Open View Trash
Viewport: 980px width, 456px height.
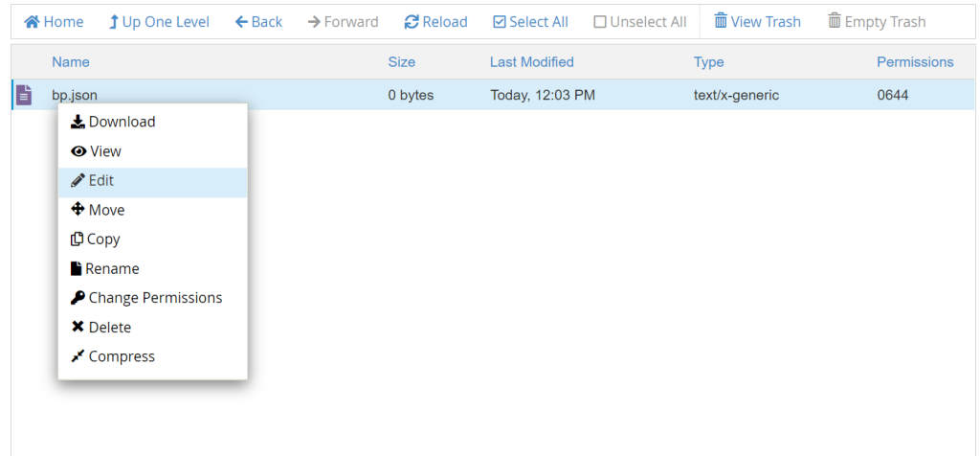tap(757, 22)
